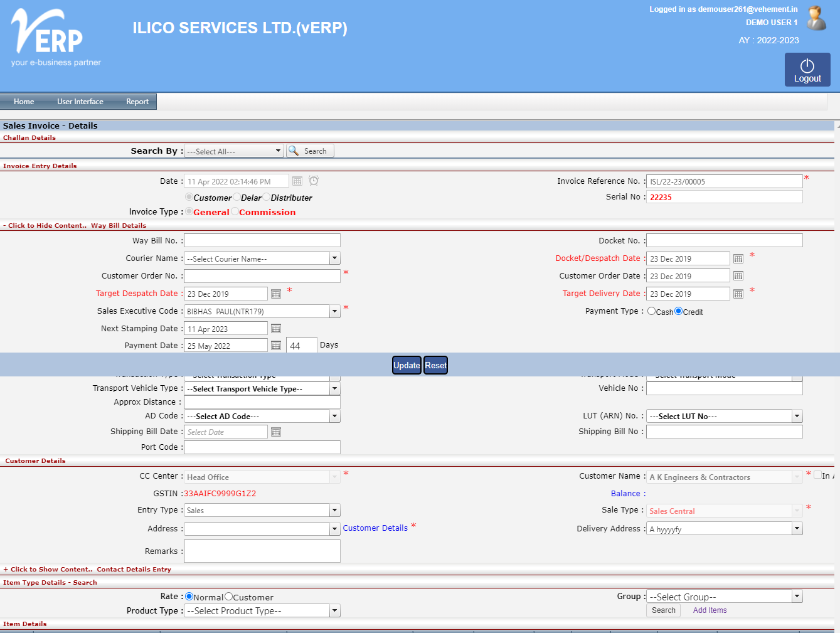Tick the checkbox next to Customer Name

pyautogui.click(x=817, y=475)
